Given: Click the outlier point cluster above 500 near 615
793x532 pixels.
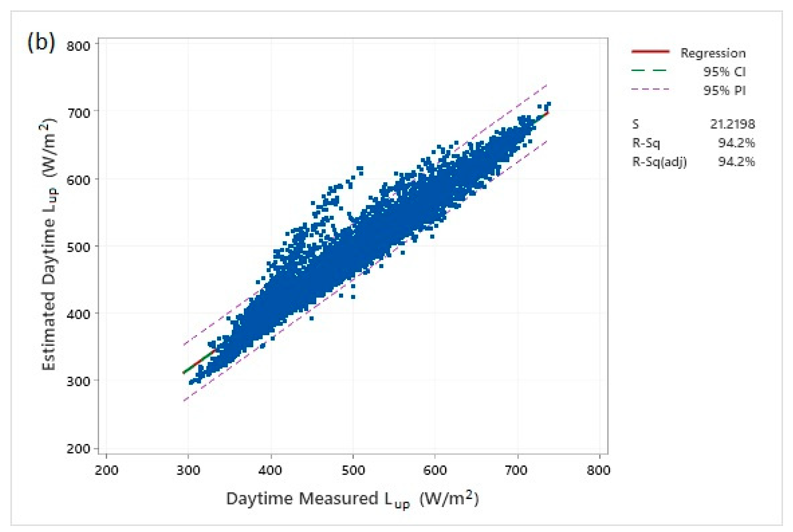Looking at the screenshot, I should (x=360, y=169).
